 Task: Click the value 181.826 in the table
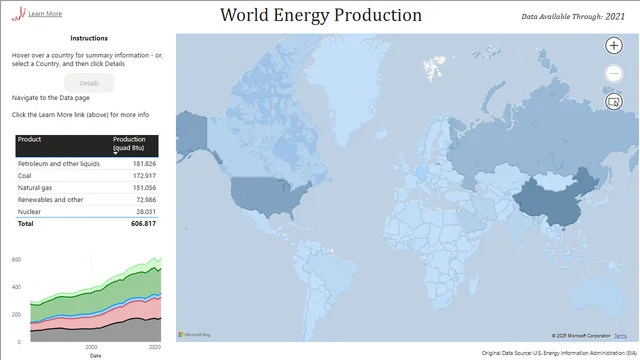click(144, 164)
